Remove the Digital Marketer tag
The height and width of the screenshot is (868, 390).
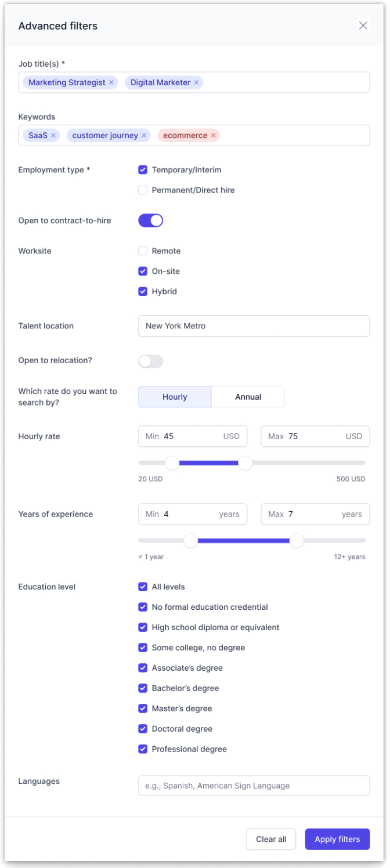(x=196, y=82)
